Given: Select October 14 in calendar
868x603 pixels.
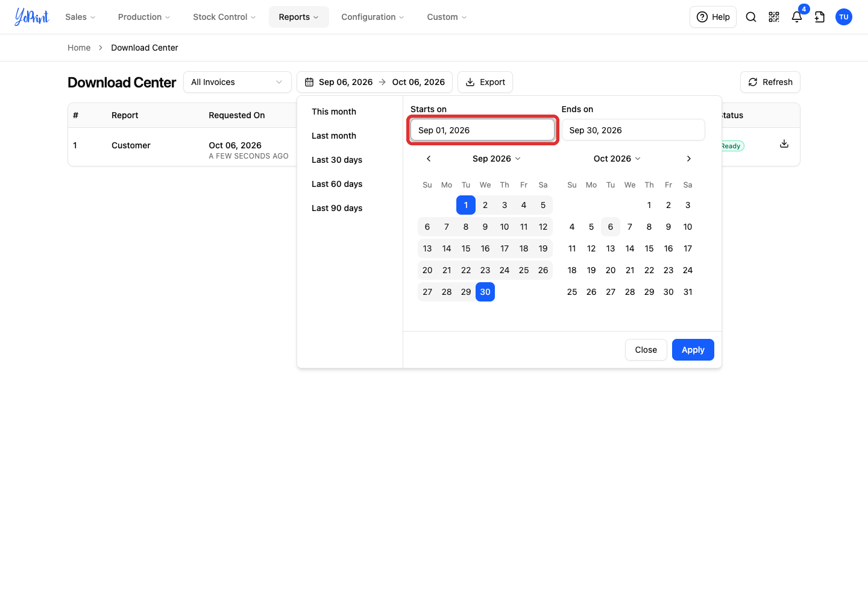Looking at the screenshot, I should (x=630, y=248).
